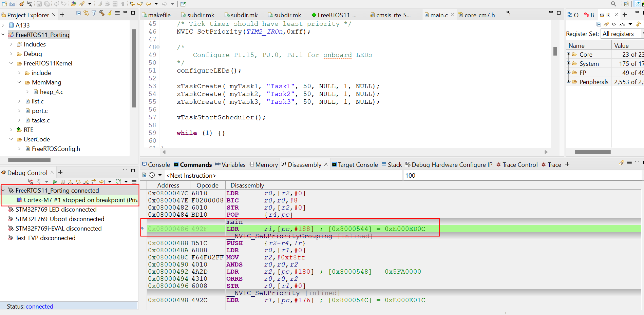This screenshot has height=315, width=644.
Task: Click the Disconnect from Target icon
Action: pos(30,182)
